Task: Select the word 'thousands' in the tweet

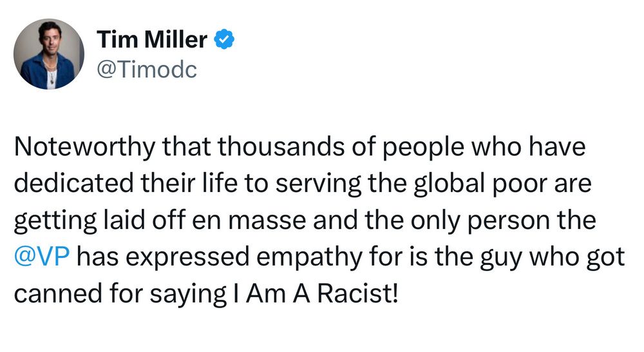Action: pyautogui.click(x=281, y=146)
